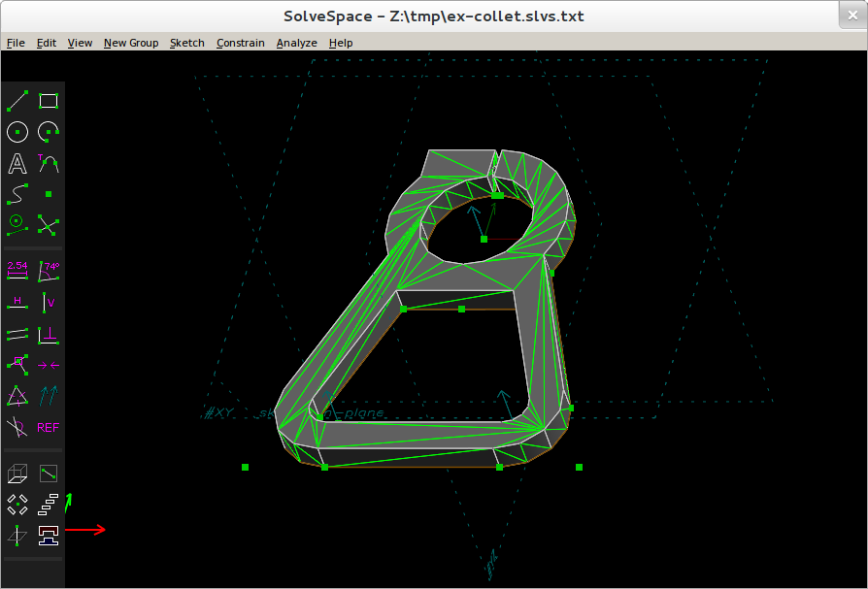This screenshot has width=868, height=589.
Task: Select the tangent arc at point tool
Action: [x=49, y=164]
